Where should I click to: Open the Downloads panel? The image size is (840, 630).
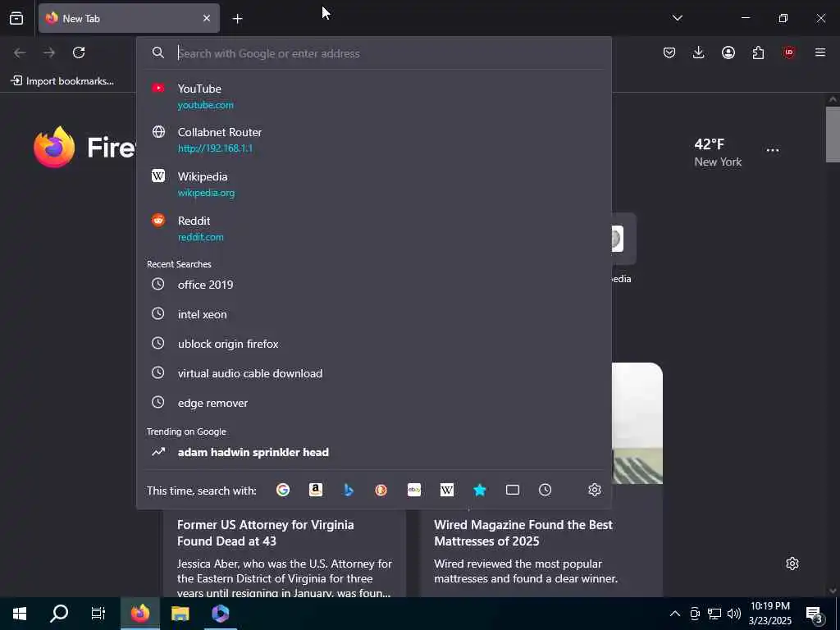point(699,52)
